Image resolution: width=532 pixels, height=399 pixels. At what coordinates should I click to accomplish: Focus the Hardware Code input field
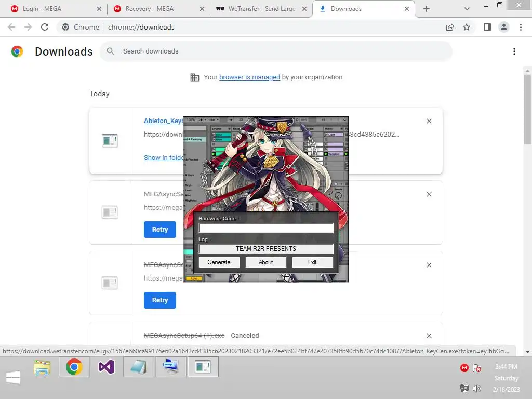coord(266,228)
